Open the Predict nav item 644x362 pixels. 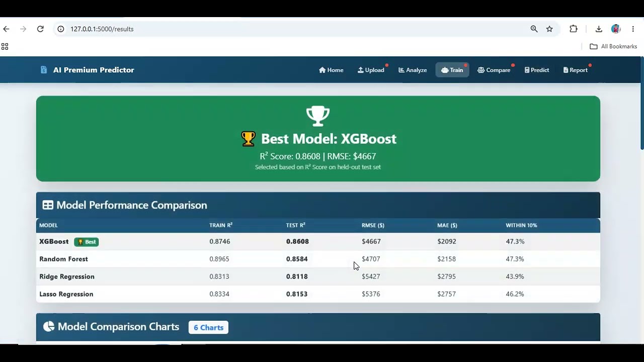(x=537, y=70)
